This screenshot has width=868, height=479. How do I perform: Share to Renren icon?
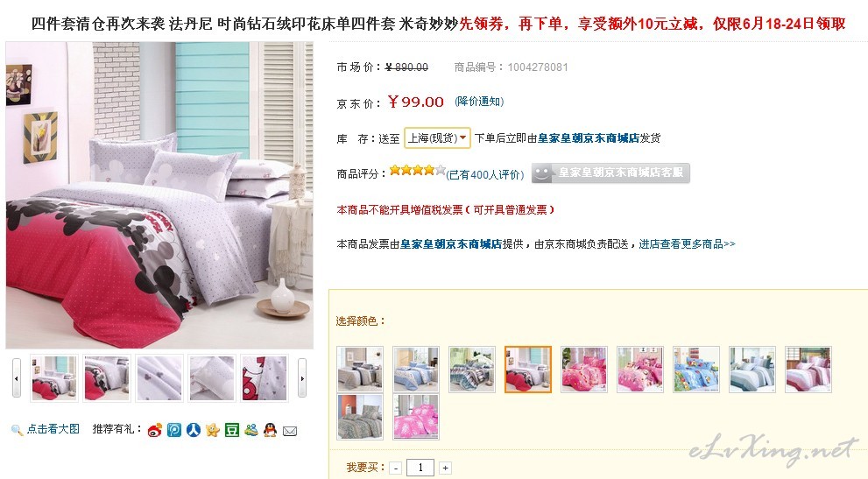(x=194, y=430)
